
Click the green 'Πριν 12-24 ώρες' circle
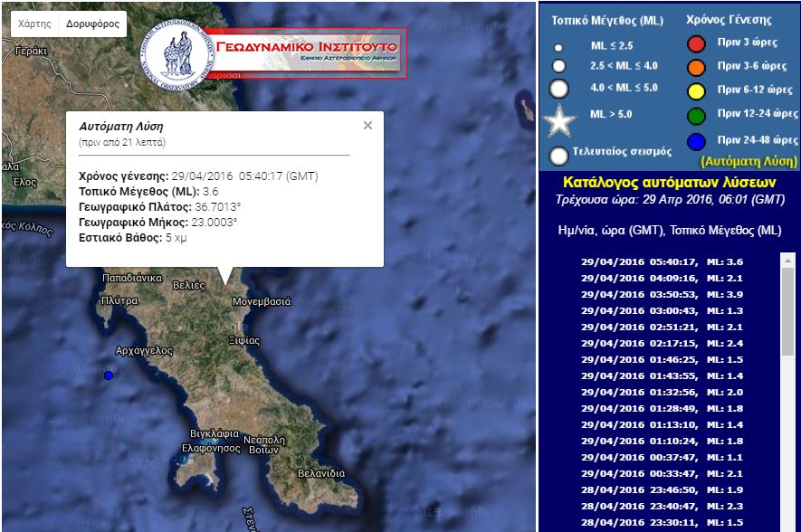[x=697, y=116]
